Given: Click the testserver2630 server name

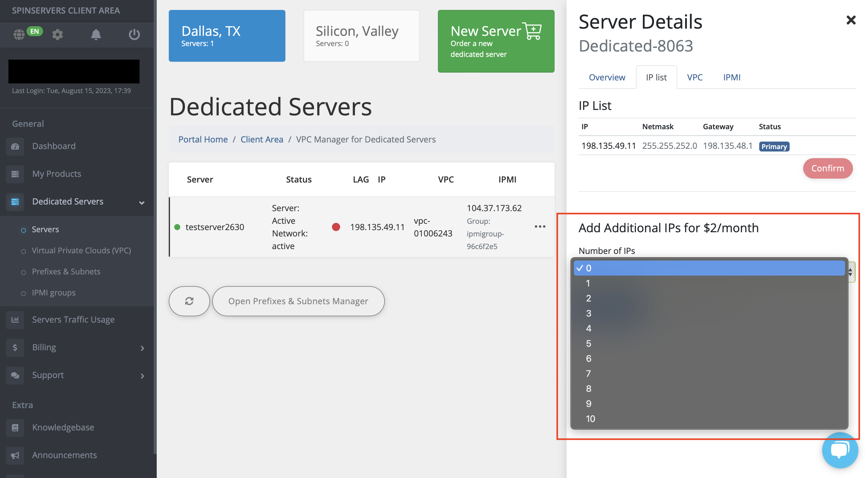Looking at the screenshot, I should click(215, 227).
